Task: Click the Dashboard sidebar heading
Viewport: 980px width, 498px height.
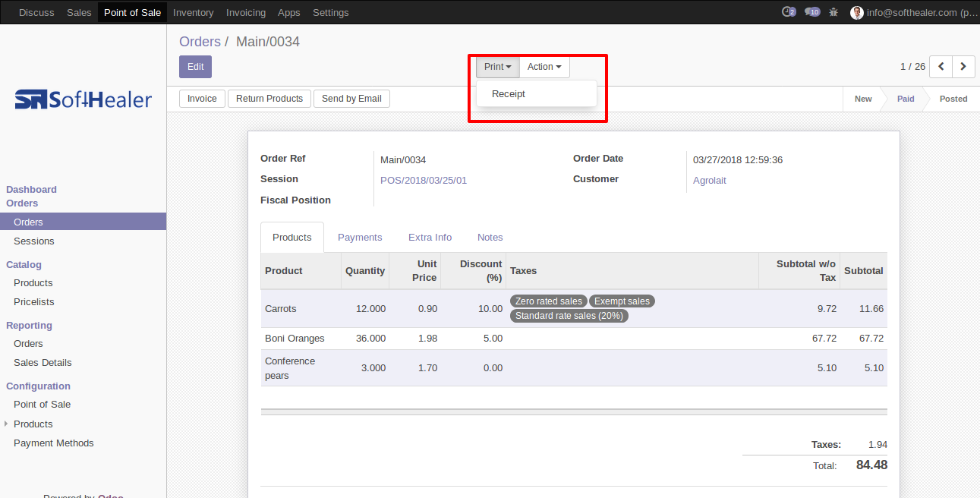Action: [x=31, y=190]
